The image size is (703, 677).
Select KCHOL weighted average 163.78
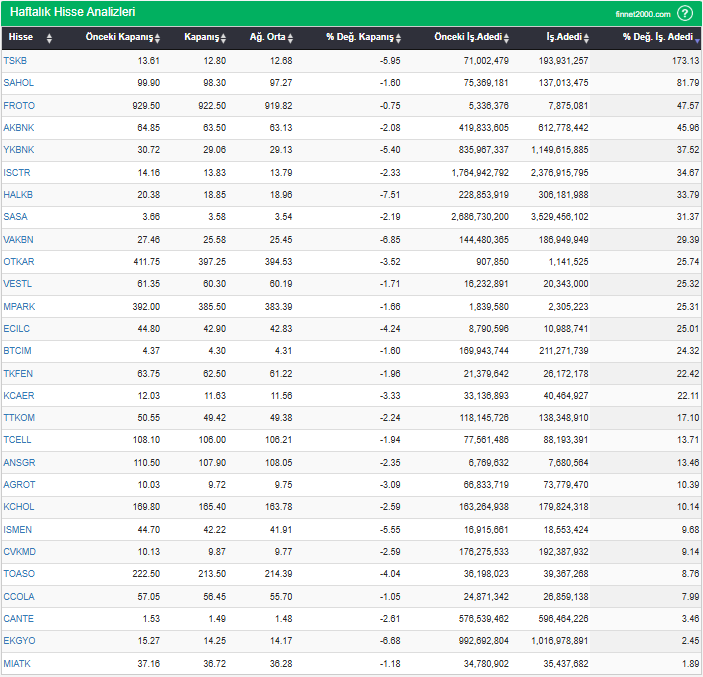pyautogui.click(x=278, y=506)
